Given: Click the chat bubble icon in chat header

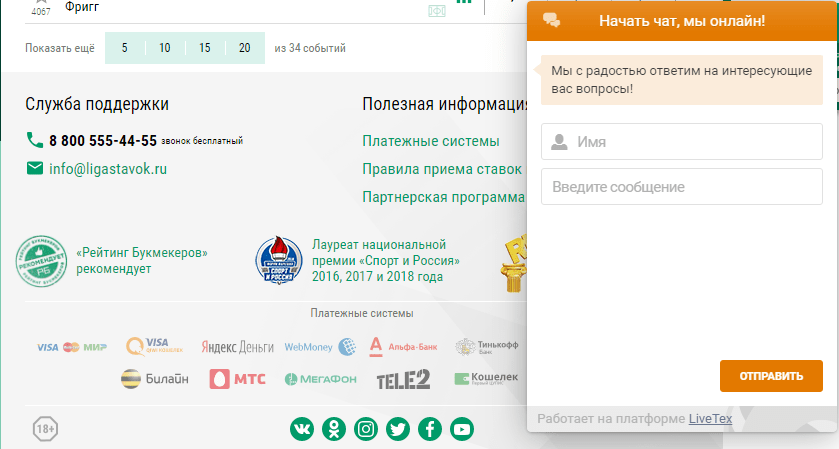Looking at the screenshot, I should click(552, 20).
